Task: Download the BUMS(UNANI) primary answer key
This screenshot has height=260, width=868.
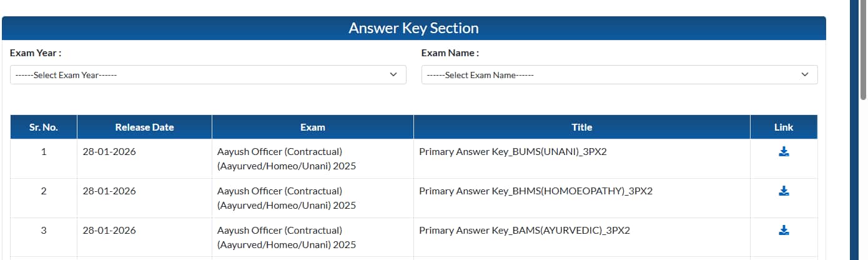Action: (784, 152)
